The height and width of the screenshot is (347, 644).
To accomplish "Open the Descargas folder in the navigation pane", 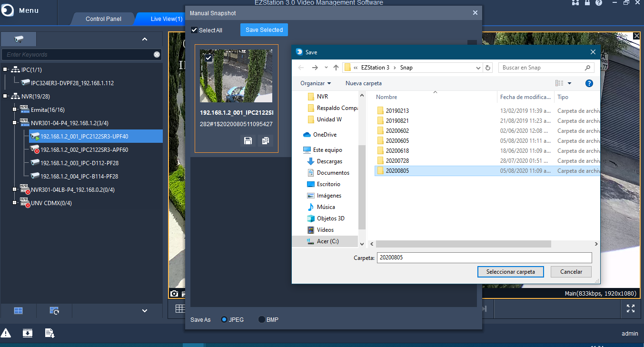I will (329, 161).
